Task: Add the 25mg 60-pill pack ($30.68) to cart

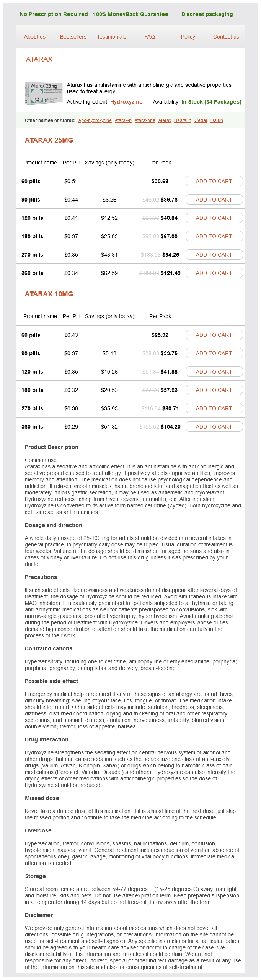Action: click(x=214, y=181)
